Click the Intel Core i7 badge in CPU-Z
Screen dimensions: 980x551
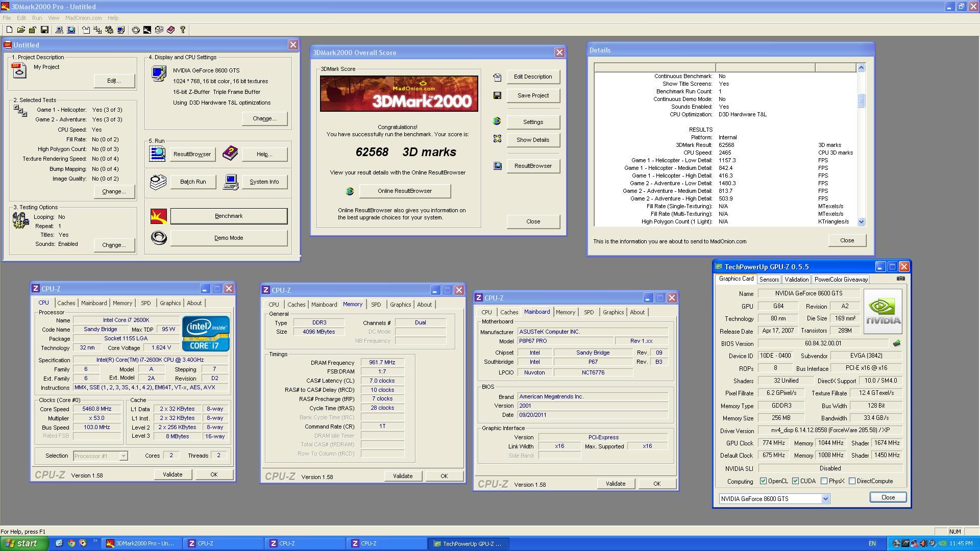(206, 334)
